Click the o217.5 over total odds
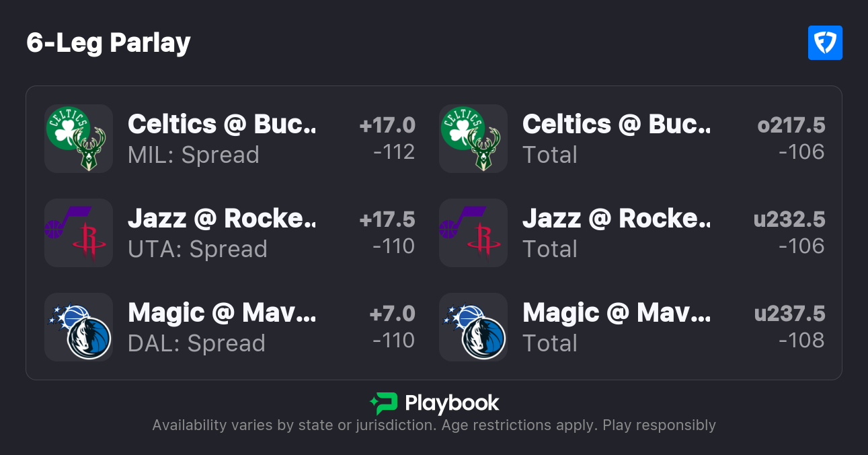868x455 pixels. tap(791, 125)
